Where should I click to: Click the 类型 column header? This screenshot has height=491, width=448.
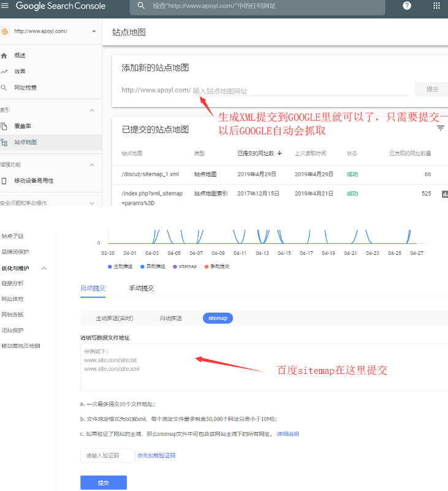tap(199, 153)
